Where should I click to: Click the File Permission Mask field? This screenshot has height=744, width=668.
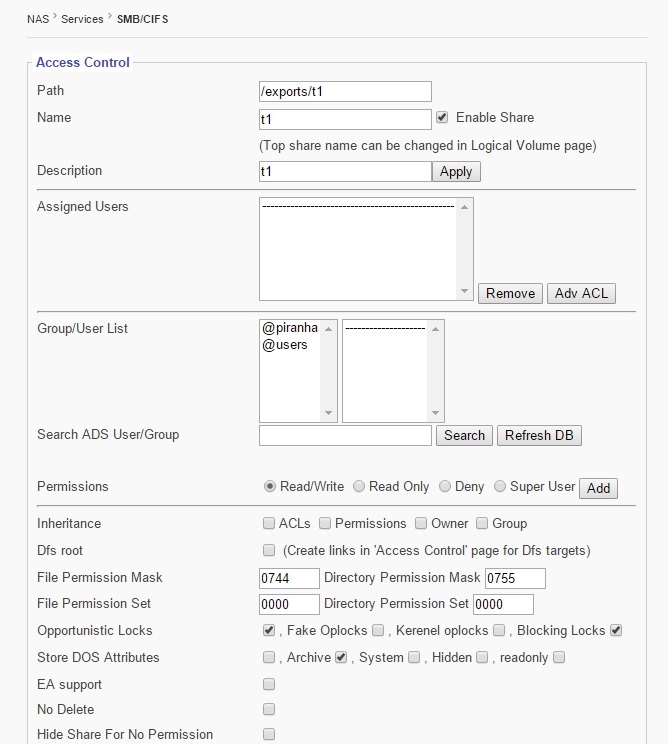coord(289,577)
